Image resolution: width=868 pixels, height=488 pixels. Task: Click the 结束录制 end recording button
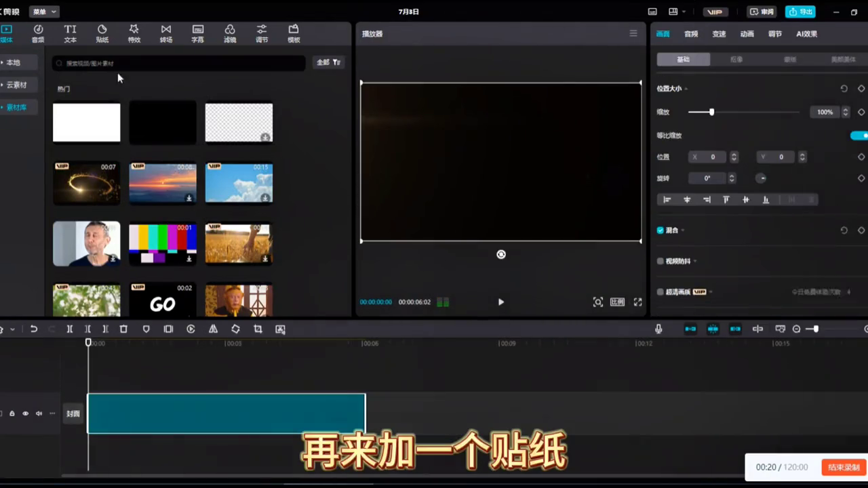coord(843,467)
